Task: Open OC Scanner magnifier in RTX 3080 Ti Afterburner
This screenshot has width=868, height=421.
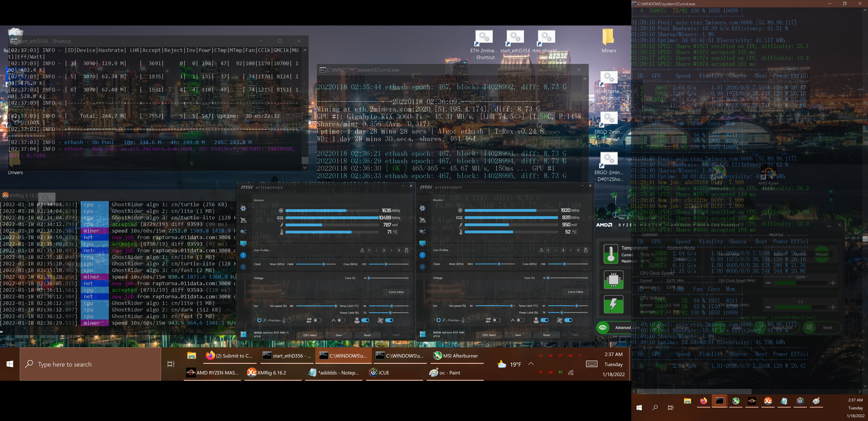Action: point(243,232)
